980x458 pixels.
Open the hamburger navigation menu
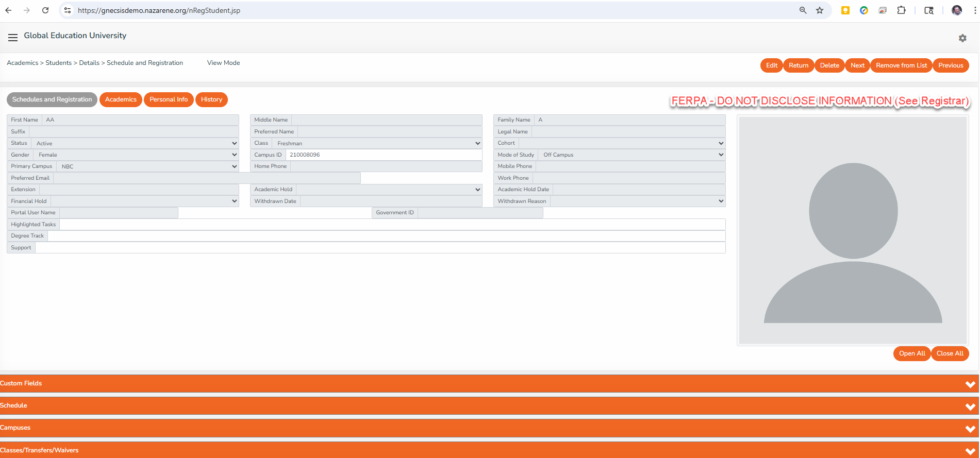pos(13,38)
